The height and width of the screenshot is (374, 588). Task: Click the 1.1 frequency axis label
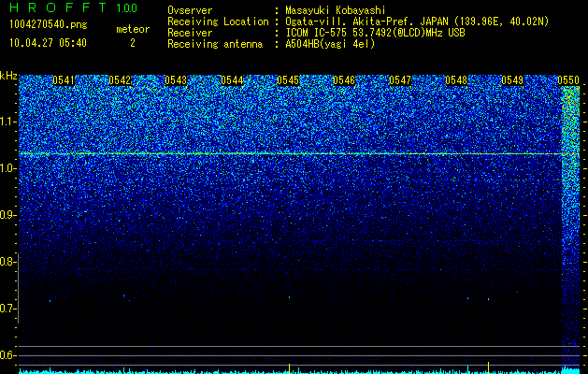[7, 122]
